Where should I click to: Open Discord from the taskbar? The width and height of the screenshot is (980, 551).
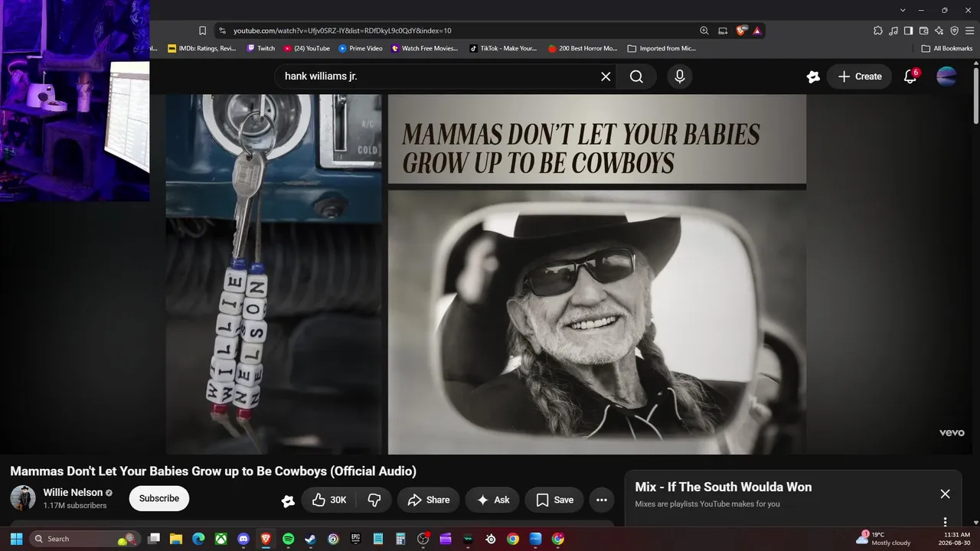tap(243, 539)
